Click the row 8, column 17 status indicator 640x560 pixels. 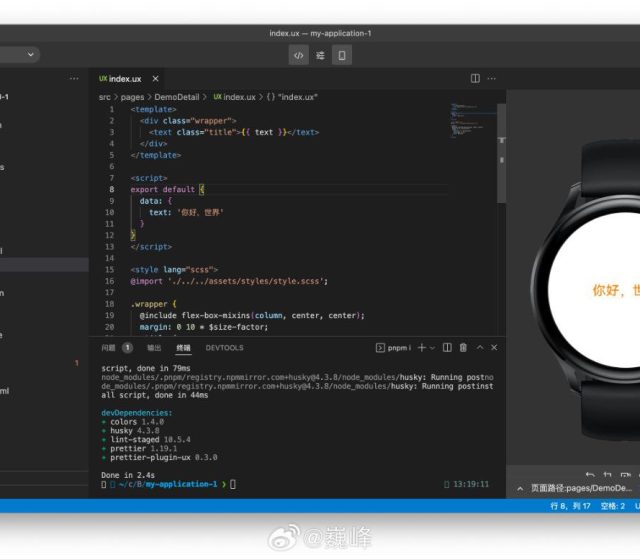point(573,506)
